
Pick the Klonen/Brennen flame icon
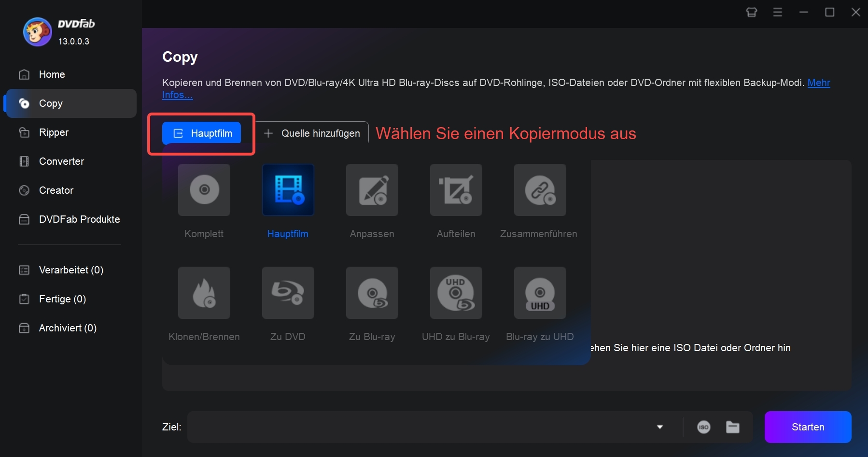[204, 293]
